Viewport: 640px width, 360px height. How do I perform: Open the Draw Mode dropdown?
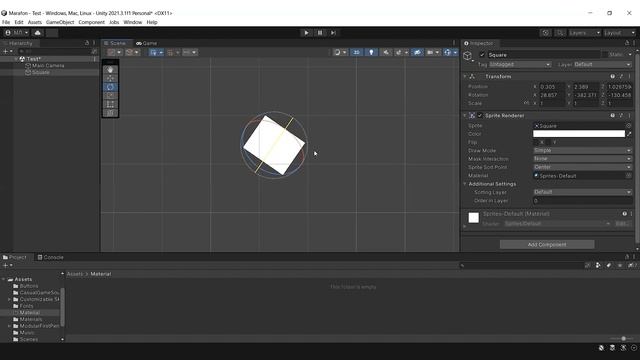pos(582,151)
